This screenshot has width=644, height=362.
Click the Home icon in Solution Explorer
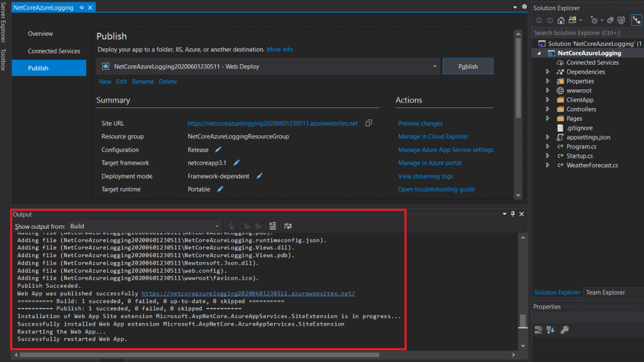561,20
